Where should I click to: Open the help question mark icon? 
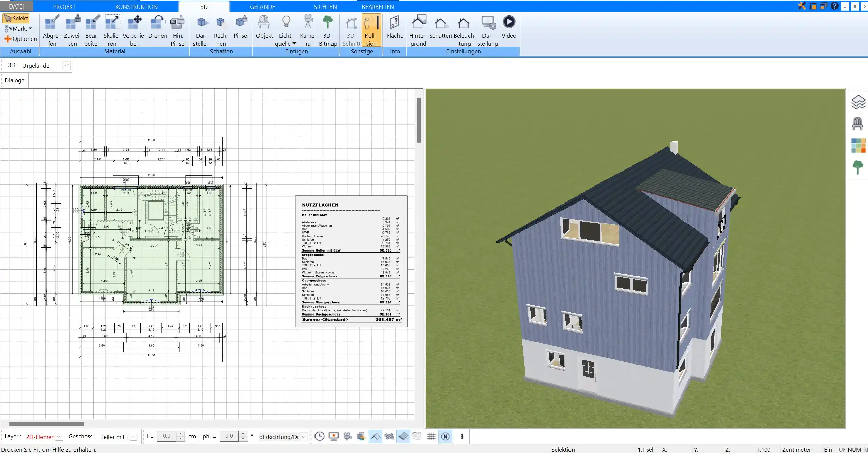coord(834,6)
